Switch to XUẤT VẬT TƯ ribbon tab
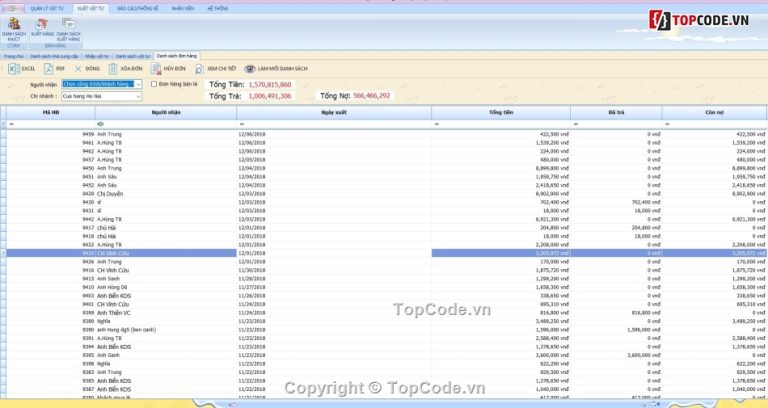This screenshot has height=408, width=768. point(91,8)
